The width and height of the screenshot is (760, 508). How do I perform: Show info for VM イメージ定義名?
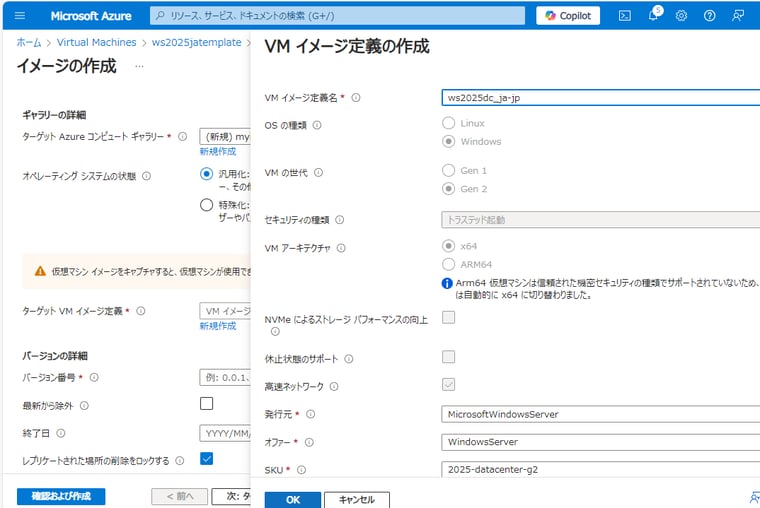356,97
